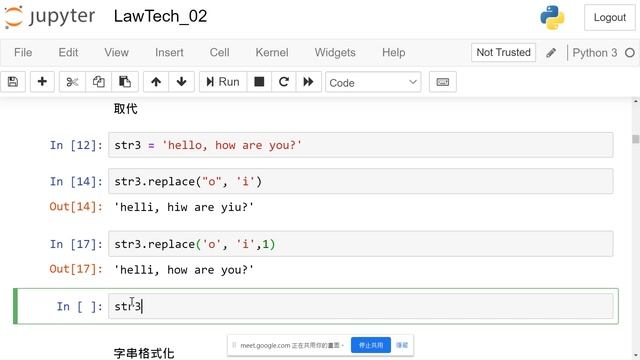640x360 pixels.
Task: Click the save and checkpoint icon
Action: 13,82
